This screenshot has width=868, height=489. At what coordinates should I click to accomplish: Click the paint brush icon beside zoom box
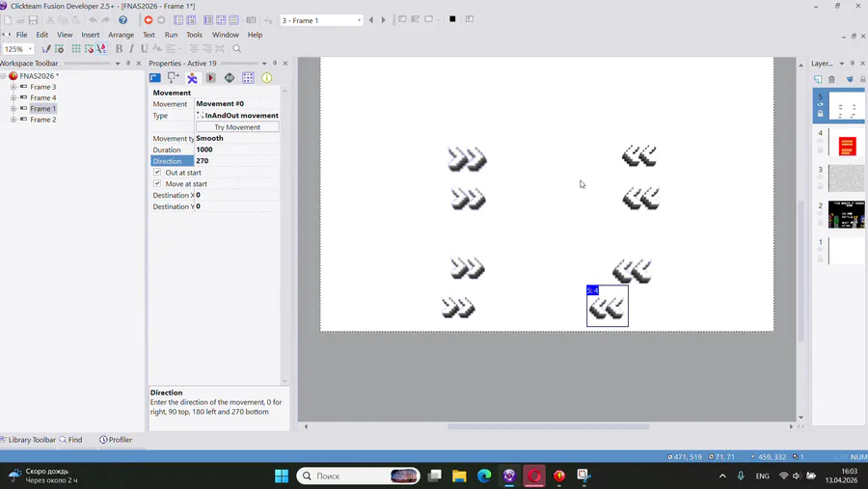[x=46, y=49]
